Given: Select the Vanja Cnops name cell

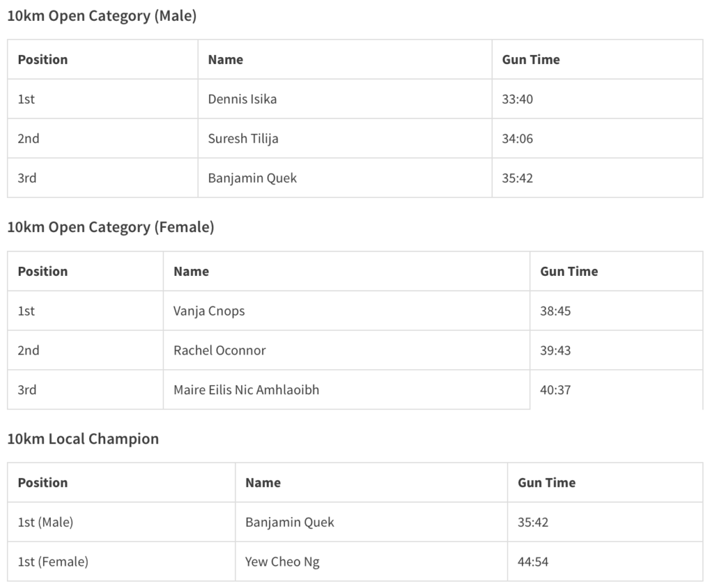Looking at the screenshot, I should [x=209, y=311].
